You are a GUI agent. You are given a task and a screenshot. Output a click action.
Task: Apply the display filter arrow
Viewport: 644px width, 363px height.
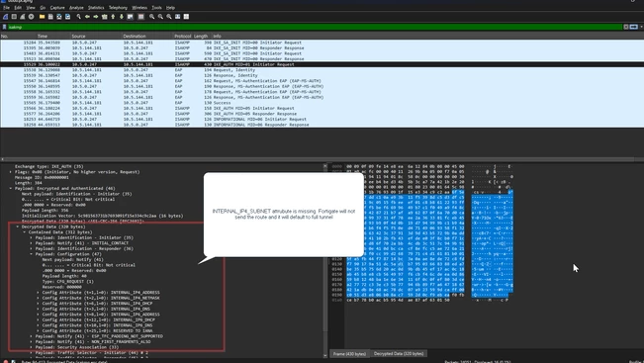634,27
